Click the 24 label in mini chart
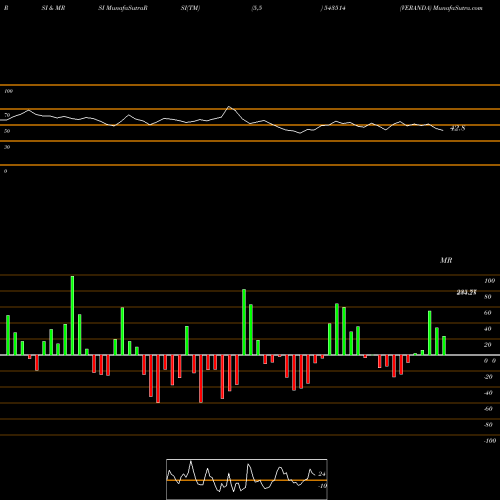Image resolution: width=500 pixels, height=500 pixels. point(322,474)
